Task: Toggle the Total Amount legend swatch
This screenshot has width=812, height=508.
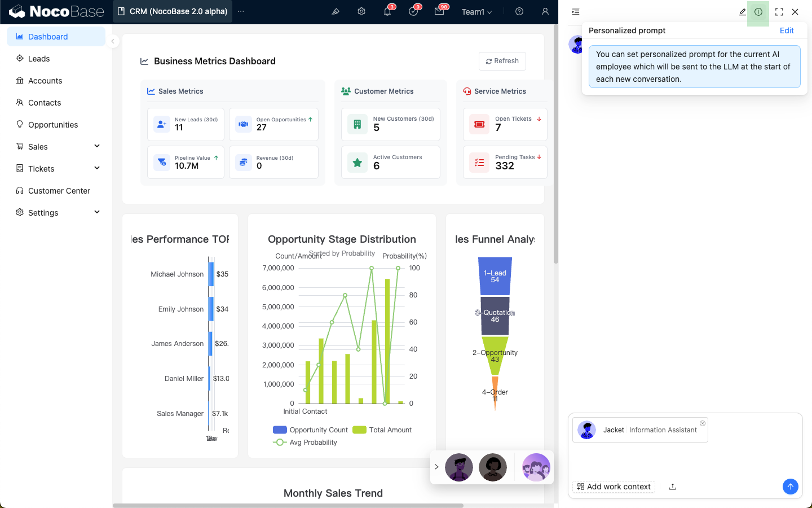Action: click(x=360, y=430)
